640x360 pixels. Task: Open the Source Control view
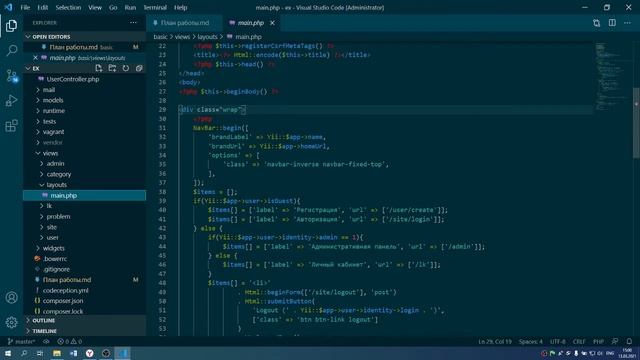(x=11, y=76)
